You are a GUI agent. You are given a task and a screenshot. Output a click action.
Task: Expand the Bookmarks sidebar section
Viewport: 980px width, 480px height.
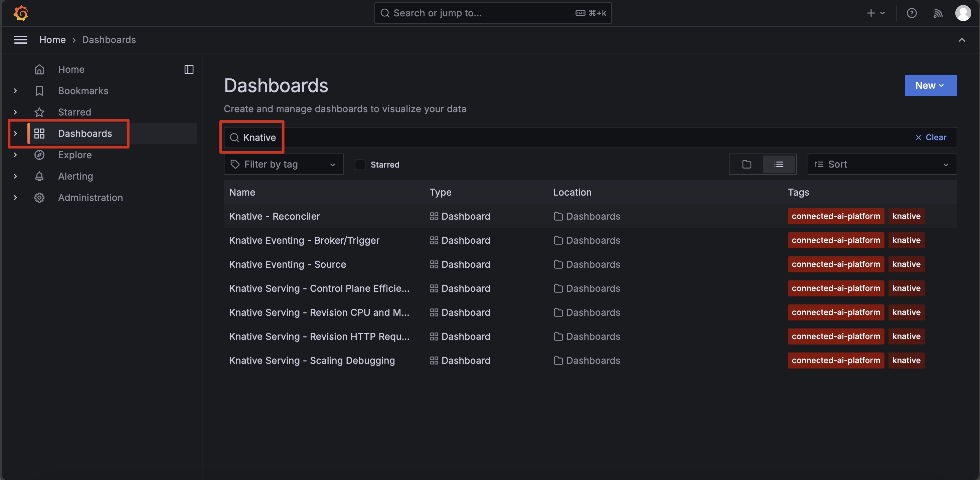(x=15, y=90)
